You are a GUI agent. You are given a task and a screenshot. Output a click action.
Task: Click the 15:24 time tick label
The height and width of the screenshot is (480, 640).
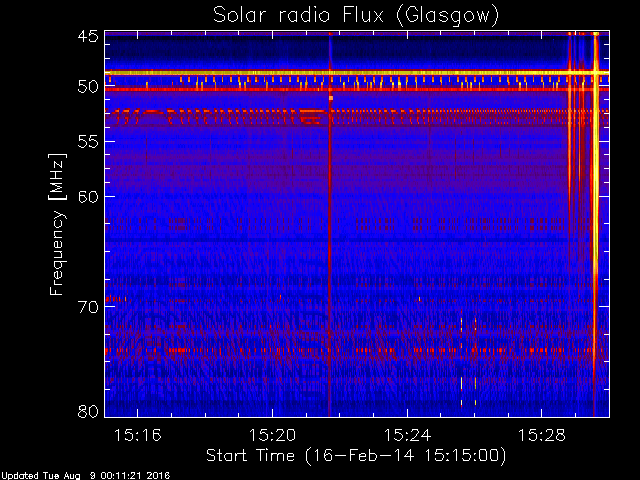click(407, 435)
